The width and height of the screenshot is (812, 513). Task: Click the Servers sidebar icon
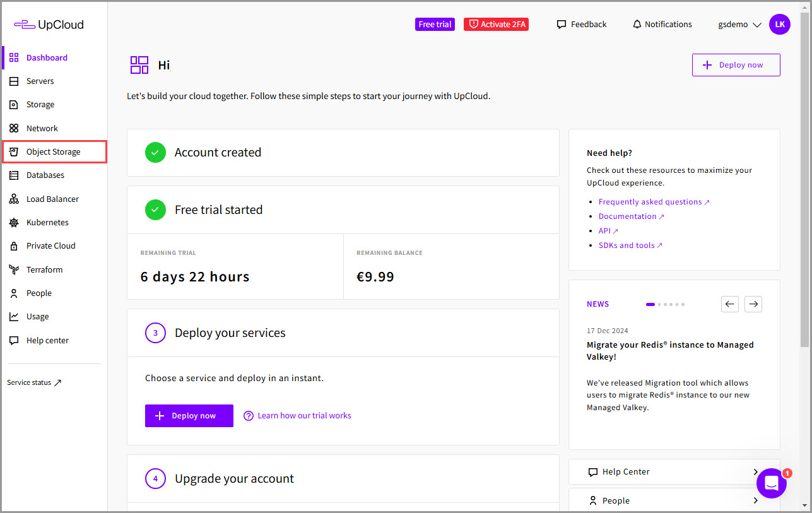(14, 81)
